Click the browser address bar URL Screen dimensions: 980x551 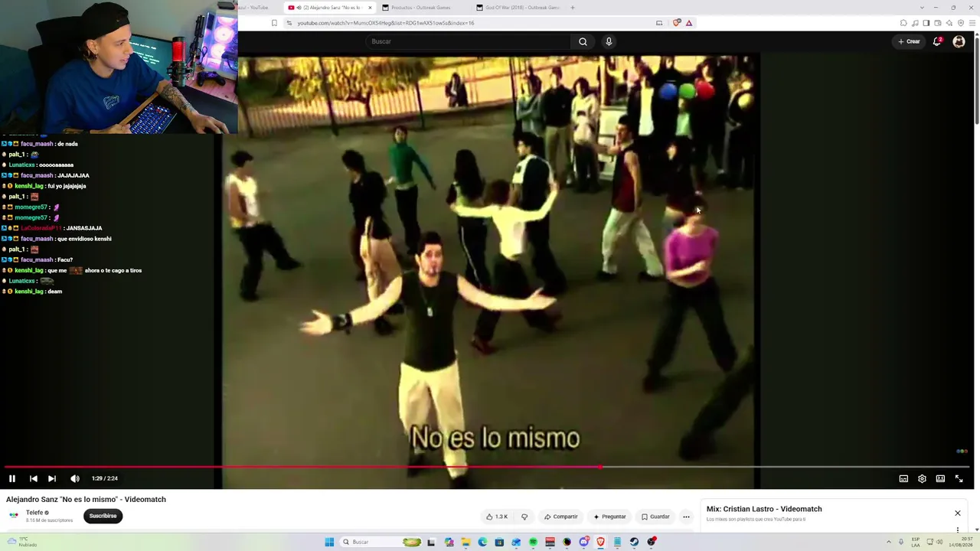coord(386,23)
